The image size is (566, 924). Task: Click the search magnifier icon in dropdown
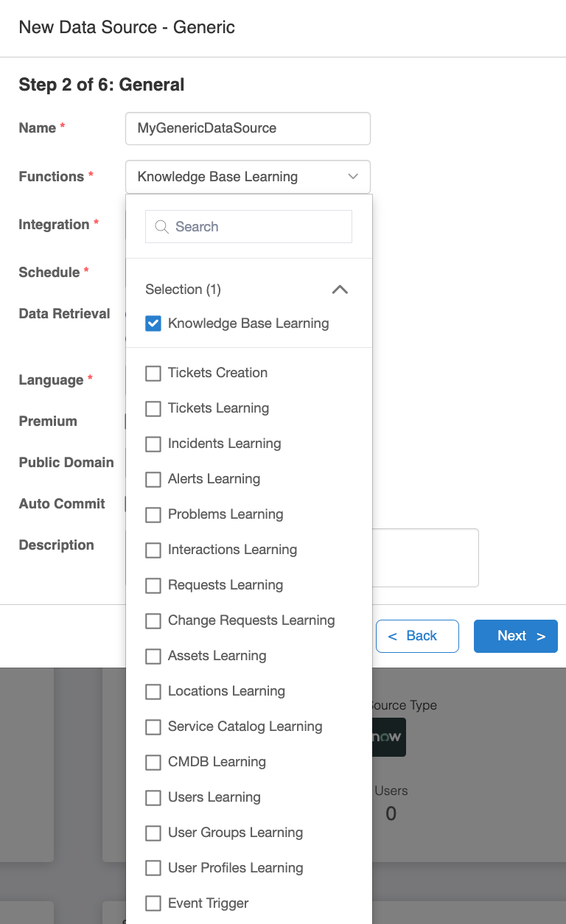[161, 227]
